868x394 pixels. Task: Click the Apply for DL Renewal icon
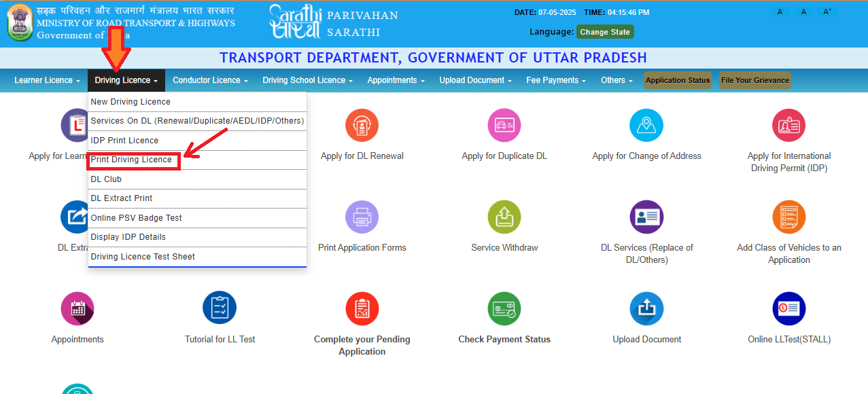tap(362, 126)
